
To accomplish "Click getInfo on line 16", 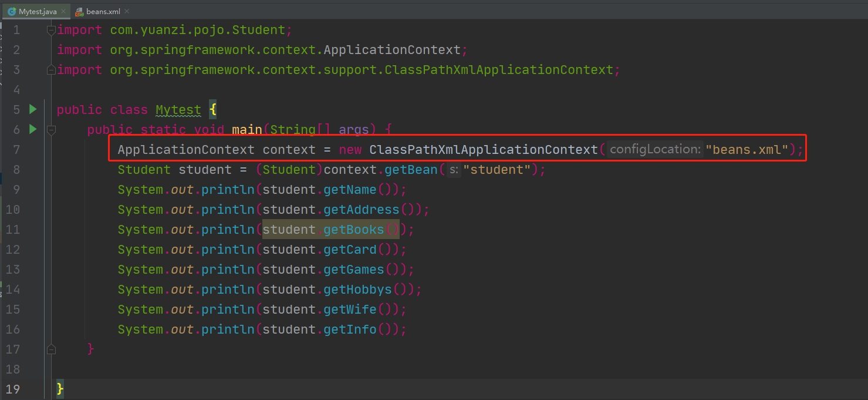I will pos(350,330).
